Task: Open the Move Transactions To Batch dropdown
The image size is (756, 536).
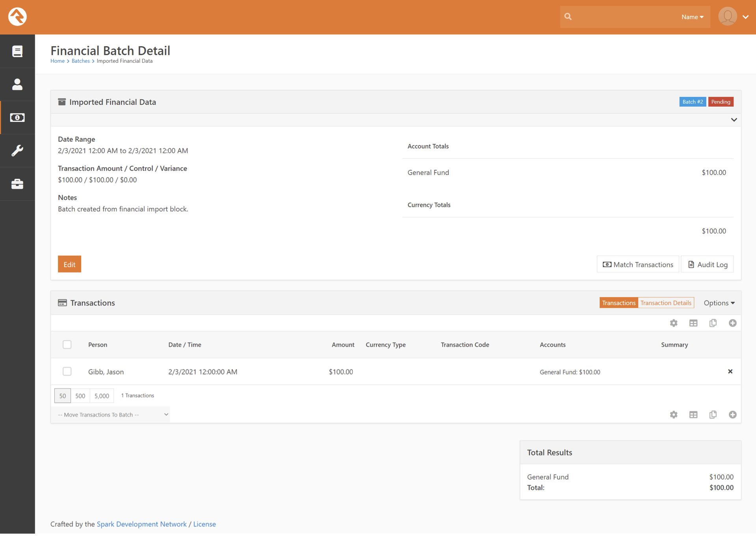Action: point(112,415)
